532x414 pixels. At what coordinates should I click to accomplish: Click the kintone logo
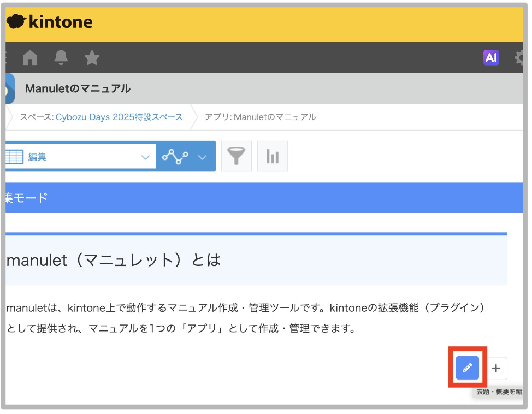(x=50, y=22)
